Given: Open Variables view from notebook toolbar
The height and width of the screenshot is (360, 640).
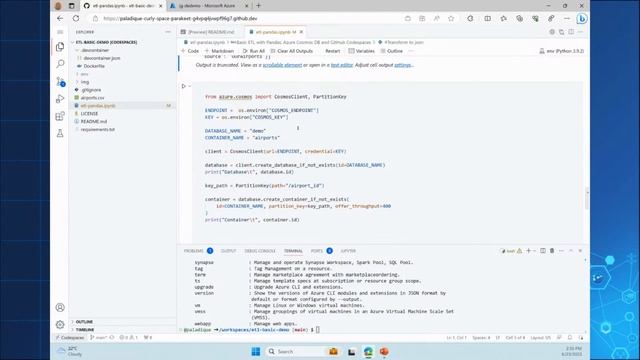Looking at the screenshot, I should point(362,51).
